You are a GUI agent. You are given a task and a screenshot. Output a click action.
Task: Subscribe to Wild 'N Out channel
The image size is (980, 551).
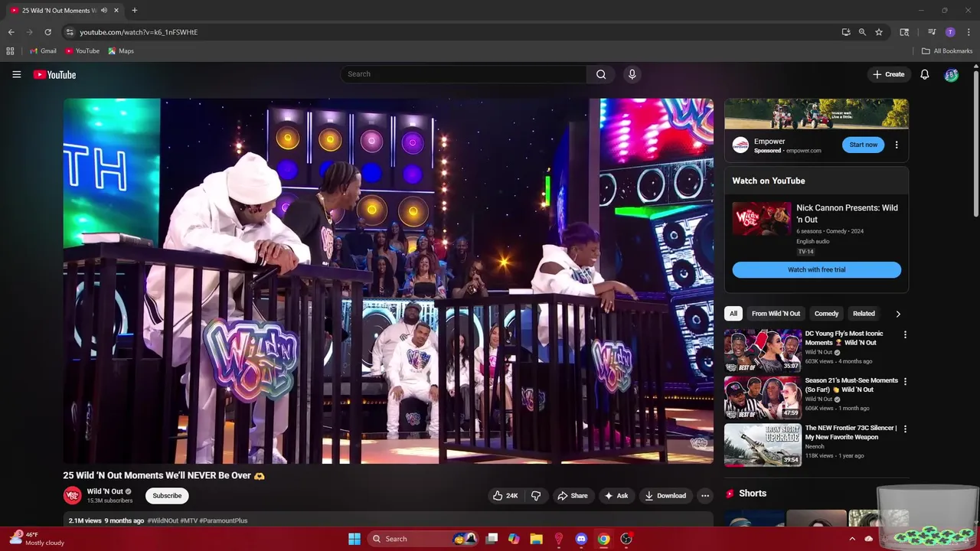[x=167, y=496]
